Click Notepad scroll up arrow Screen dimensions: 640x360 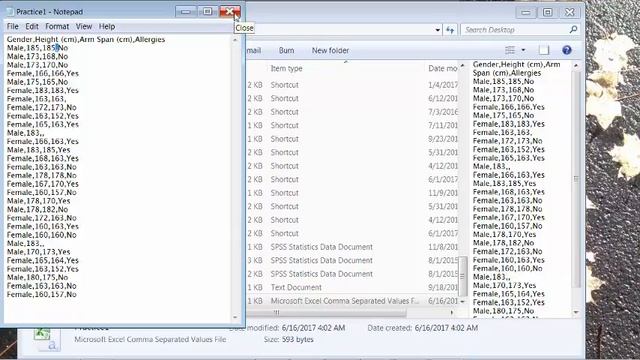click(235, 40)
